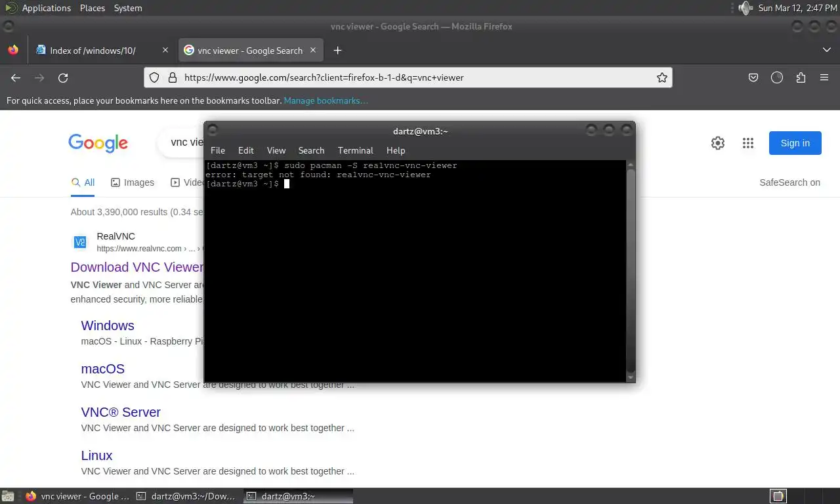Image resolution: width=840 pixels, height=504 pixels.
Task: Open the Pocket save icon
Action: tap(753, 77)
